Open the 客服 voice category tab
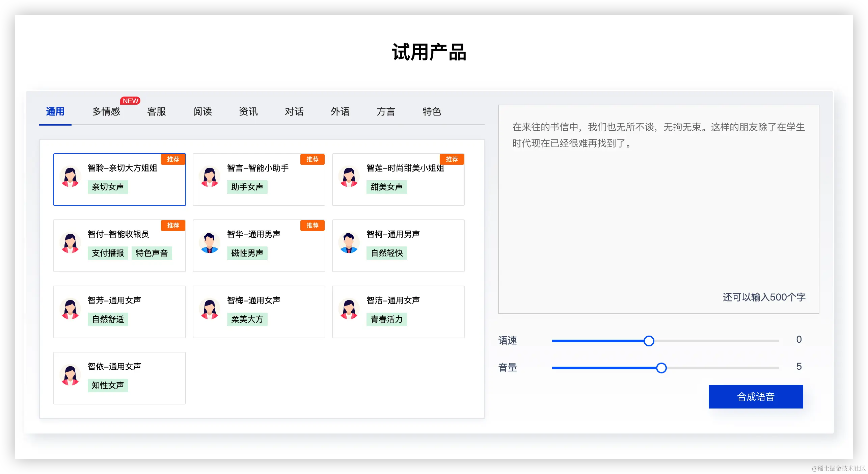 [157, 112]
